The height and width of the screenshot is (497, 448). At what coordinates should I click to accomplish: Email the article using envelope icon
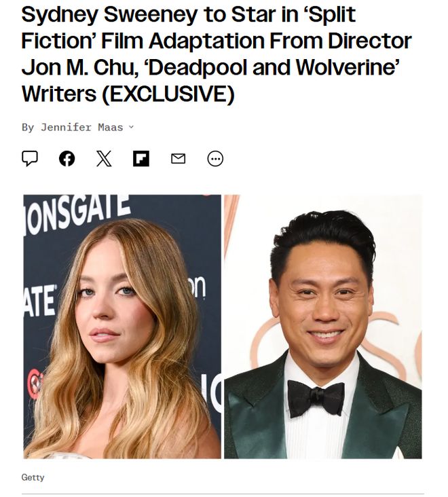tap(178, 158)
